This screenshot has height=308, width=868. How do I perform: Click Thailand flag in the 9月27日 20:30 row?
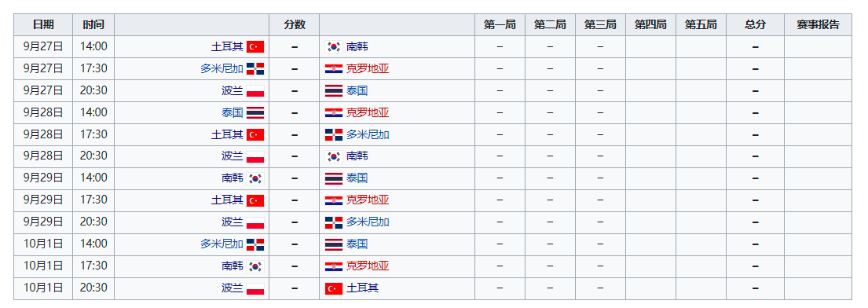click(x=334, y=91)
